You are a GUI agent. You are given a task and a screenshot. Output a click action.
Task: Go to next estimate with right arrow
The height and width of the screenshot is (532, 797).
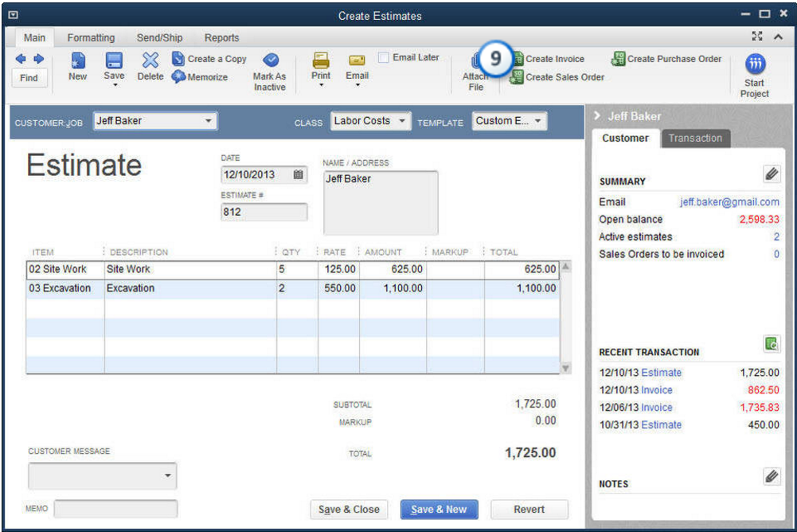pos(39,58)
